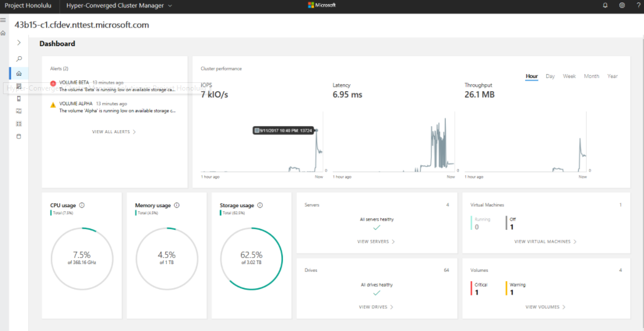Select the Year time range tab
The height and width of the screenshot is (331, 644).
click(613, 76)
